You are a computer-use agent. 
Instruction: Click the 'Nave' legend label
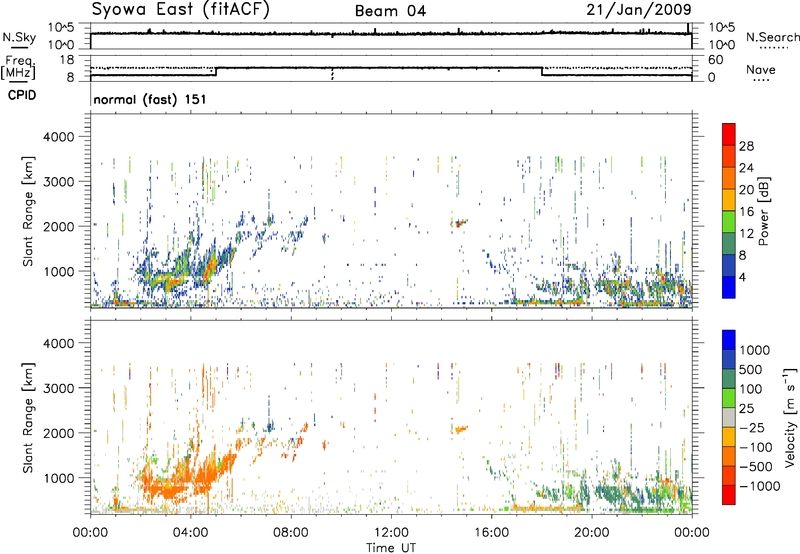pyautogui.click(x=760, y=69)
